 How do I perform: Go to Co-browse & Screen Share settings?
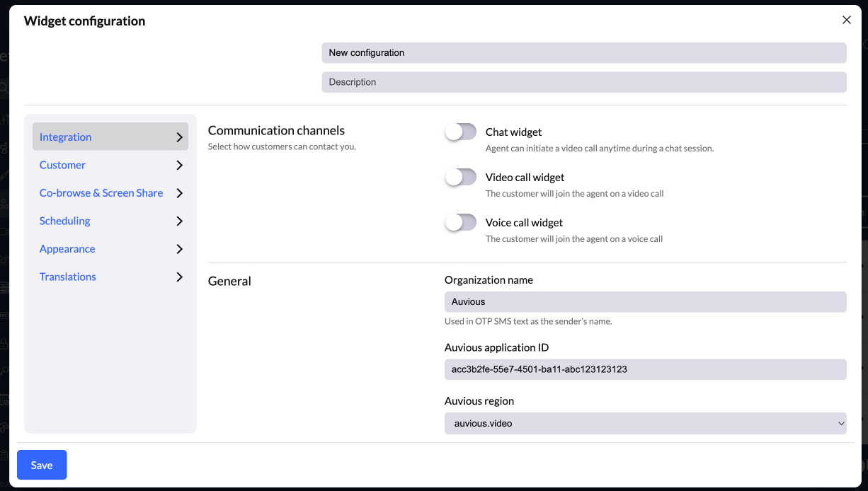tap(101, 193)
